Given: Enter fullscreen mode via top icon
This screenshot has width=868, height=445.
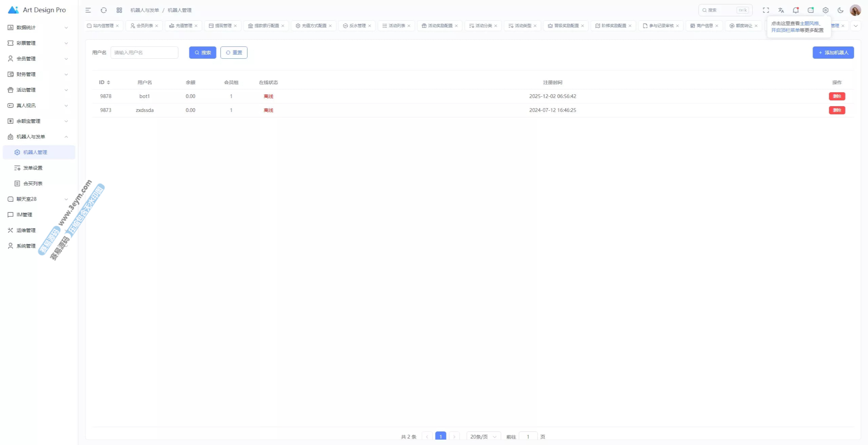Looking at the screenshot, I should coord(766,10).
